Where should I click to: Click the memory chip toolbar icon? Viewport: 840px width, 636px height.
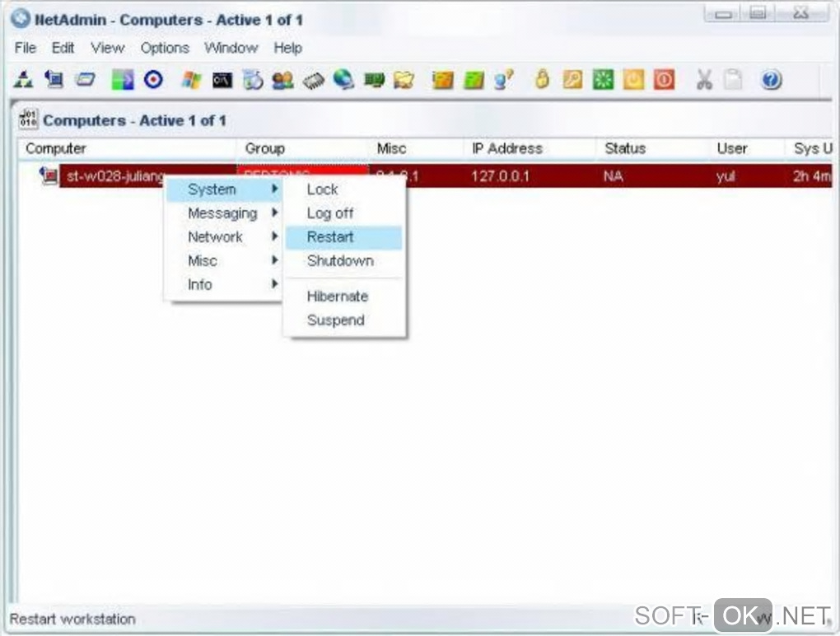coord(314,81)
